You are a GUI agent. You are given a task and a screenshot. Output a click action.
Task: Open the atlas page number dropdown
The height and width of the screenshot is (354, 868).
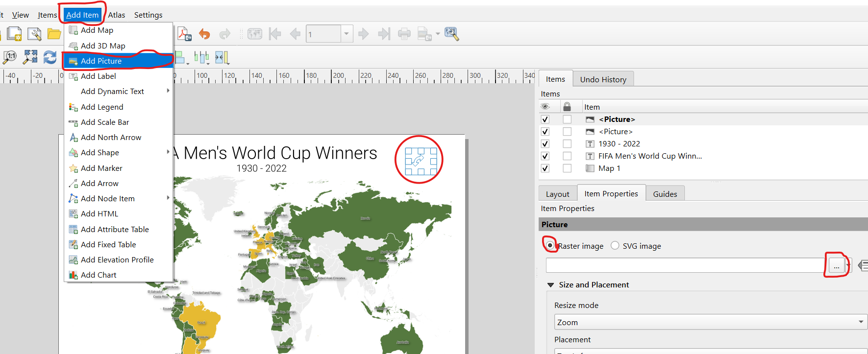click(347, 34)
